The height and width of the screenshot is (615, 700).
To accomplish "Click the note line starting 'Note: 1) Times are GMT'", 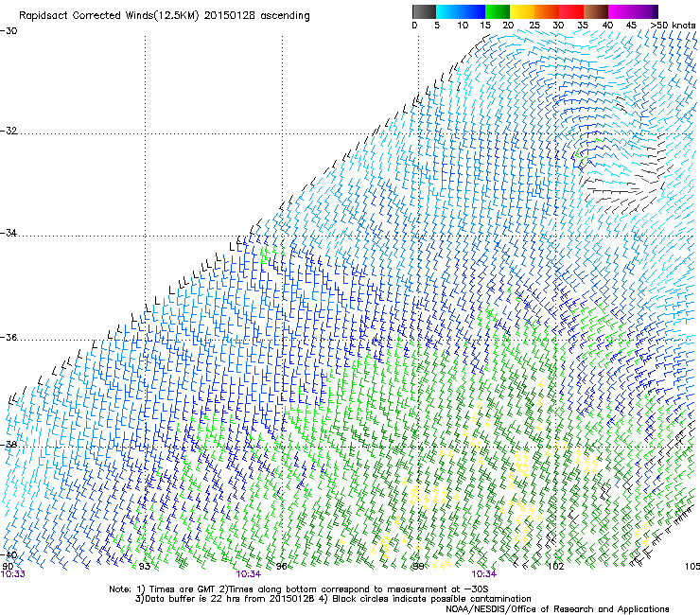I will [x=299, y=589].
